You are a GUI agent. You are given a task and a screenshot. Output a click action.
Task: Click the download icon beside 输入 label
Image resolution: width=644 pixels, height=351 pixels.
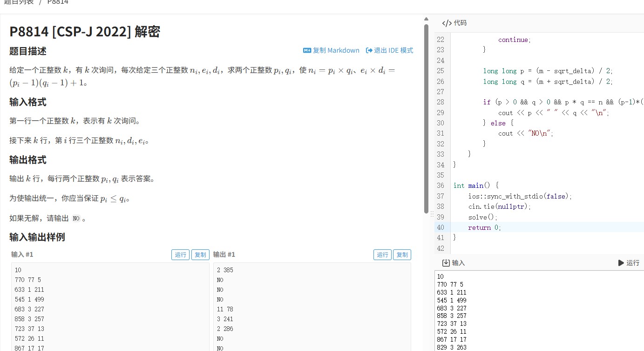(446, 263)
